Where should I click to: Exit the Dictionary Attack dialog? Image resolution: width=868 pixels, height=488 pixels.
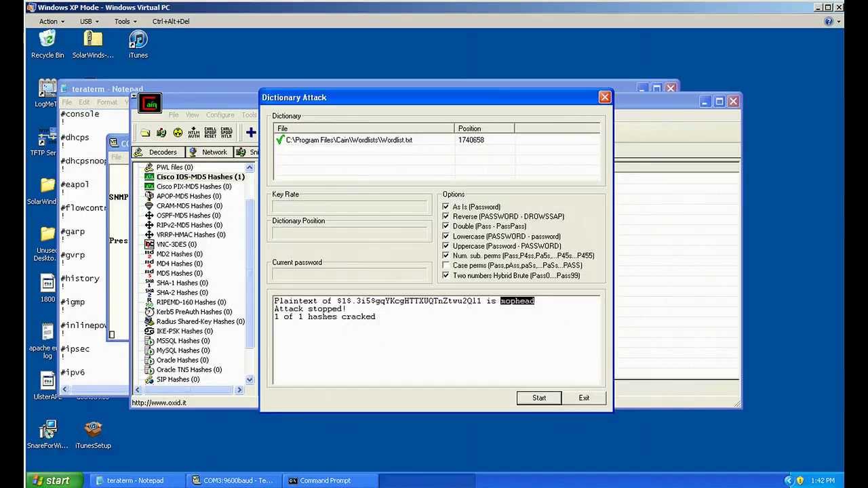pyautogui.click(x=584, y=398)
